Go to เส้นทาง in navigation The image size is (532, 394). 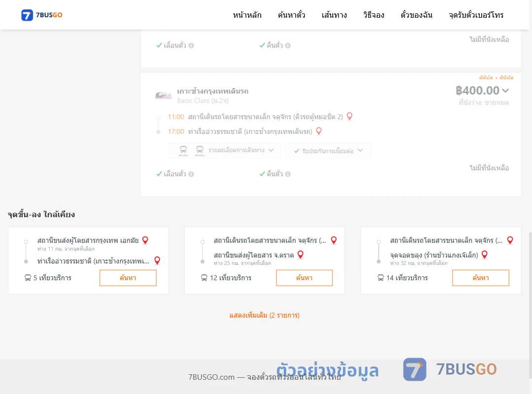(x=334, y=15)
